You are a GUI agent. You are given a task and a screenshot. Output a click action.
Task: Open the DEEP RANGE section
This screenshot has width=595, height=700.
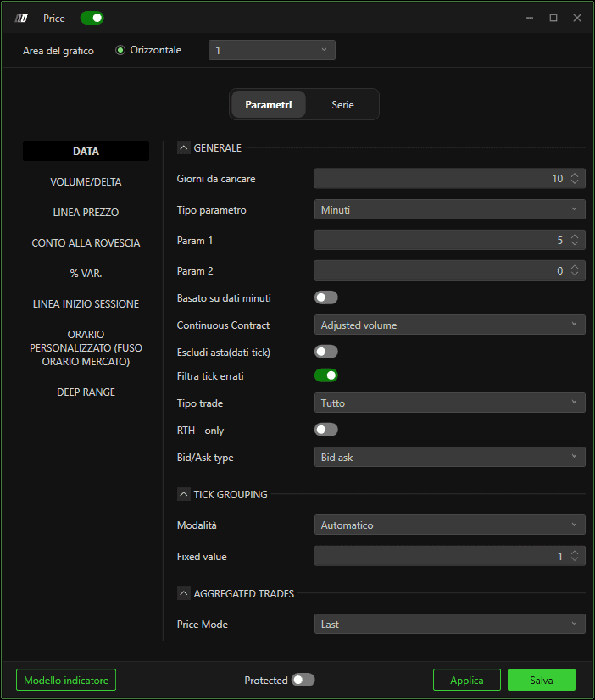pos(86,392)
